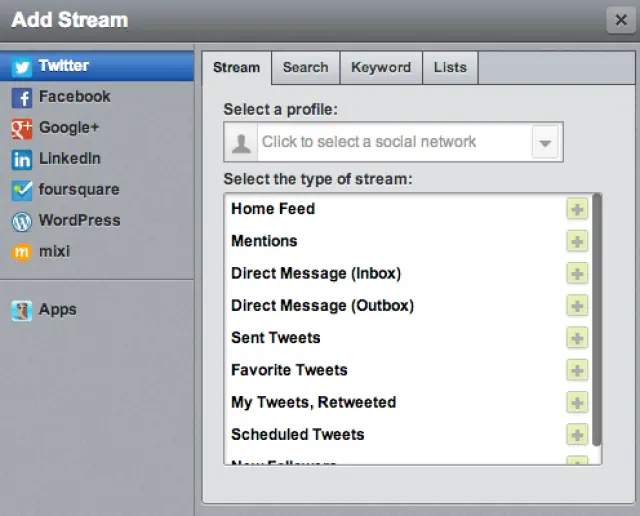Close the Add Stream dialog
Viewport: 640px width, 516px height.
[618, 19]
